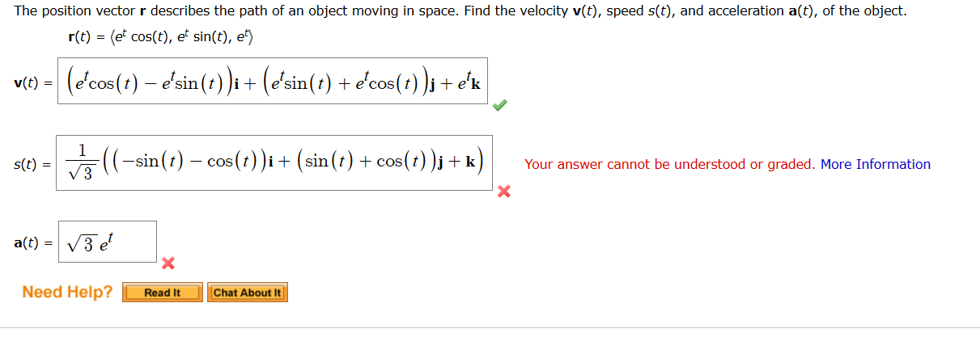This screenshot has width=980, height=337.
Task: Click the red X below the s(t) answer
Action: click(x=503, y=192)
